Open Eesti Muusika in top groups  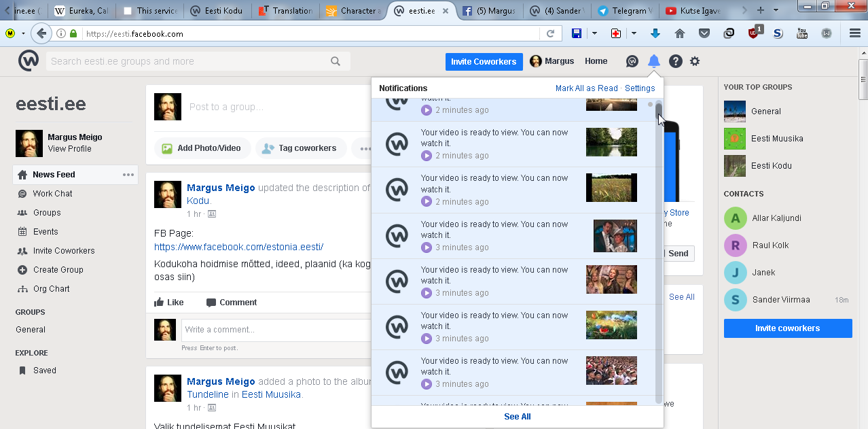pos(777,139)
